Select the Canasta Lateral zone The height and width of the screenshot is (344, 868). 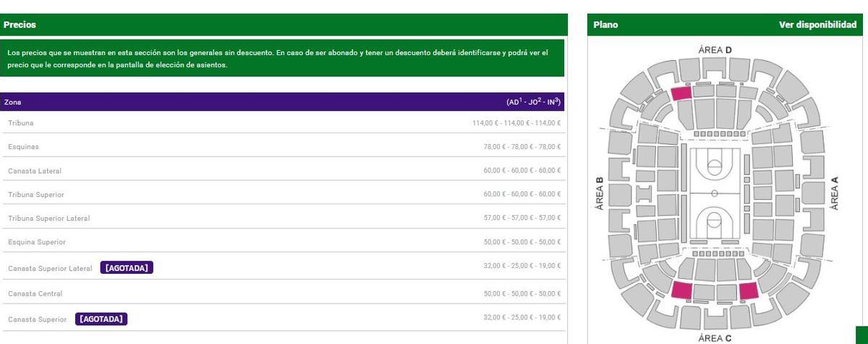point(35,171)
